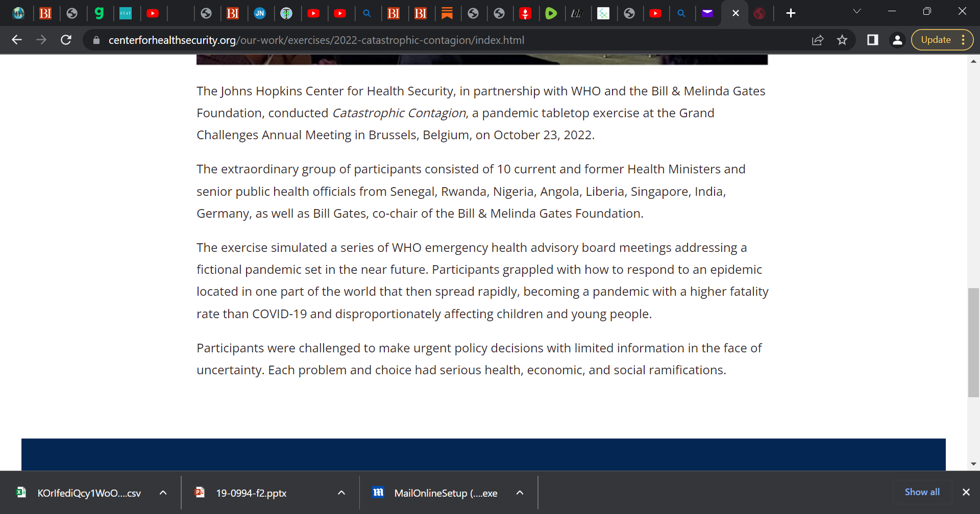Click the Update button in the toolbar
980x514 pixels.
(x=936, y=40)
